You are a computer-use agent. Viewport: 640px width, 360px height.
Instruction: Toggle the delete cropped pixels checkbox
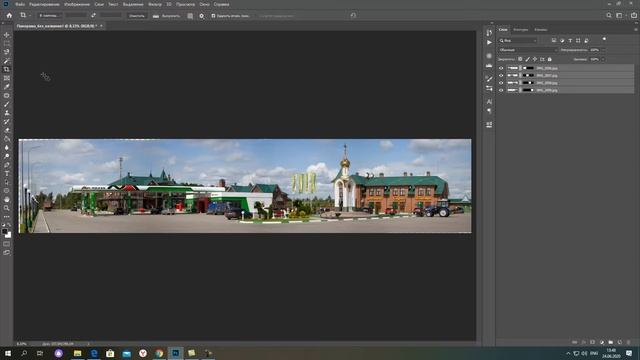(x=213, y=16)
